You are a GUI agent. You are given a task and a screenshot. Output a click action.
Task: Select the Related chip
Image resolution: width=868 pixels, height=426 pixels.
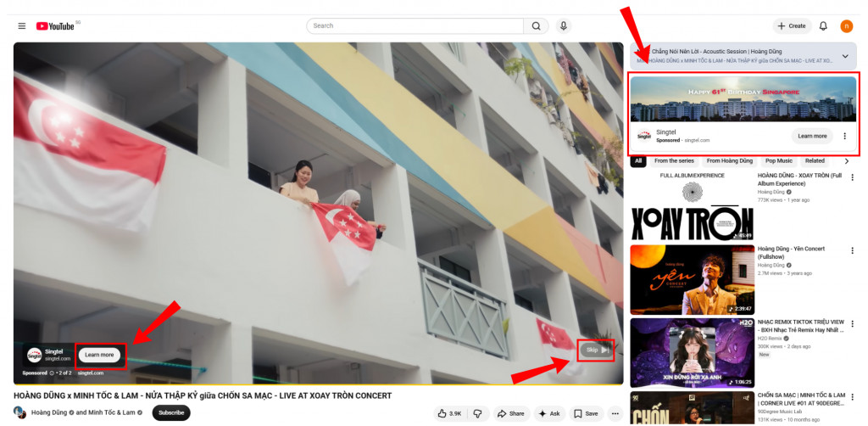[x=815, y=161]
